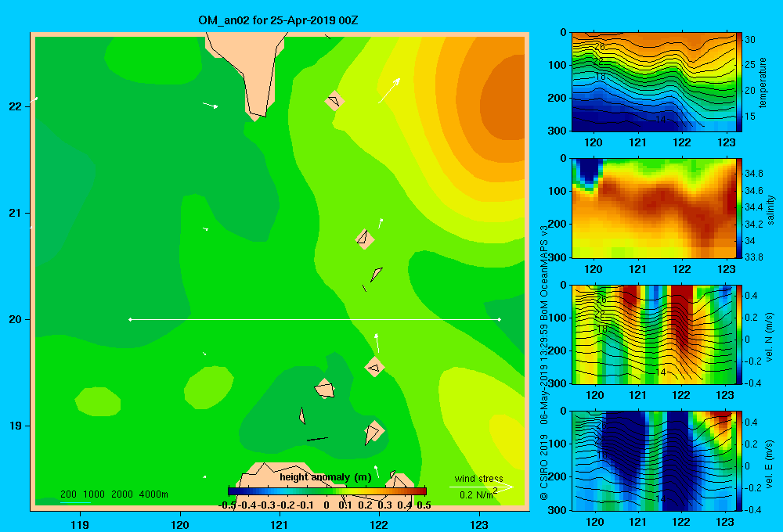
Task: Click the title 'OM_an02 for 25-Apr-2019 00Z'
Action: click(x=278, y=20)
